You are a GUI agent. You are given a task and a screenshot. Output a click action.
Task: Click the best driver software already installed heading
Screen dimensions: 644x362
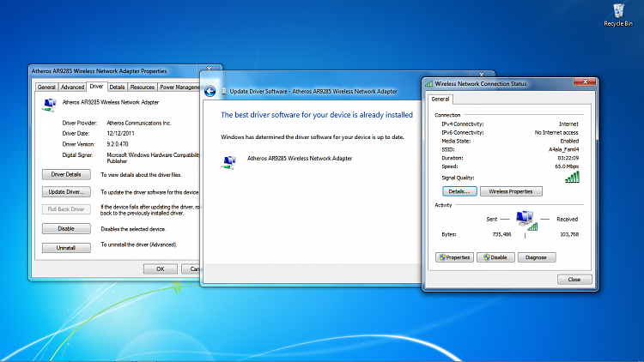coord(317,115)
